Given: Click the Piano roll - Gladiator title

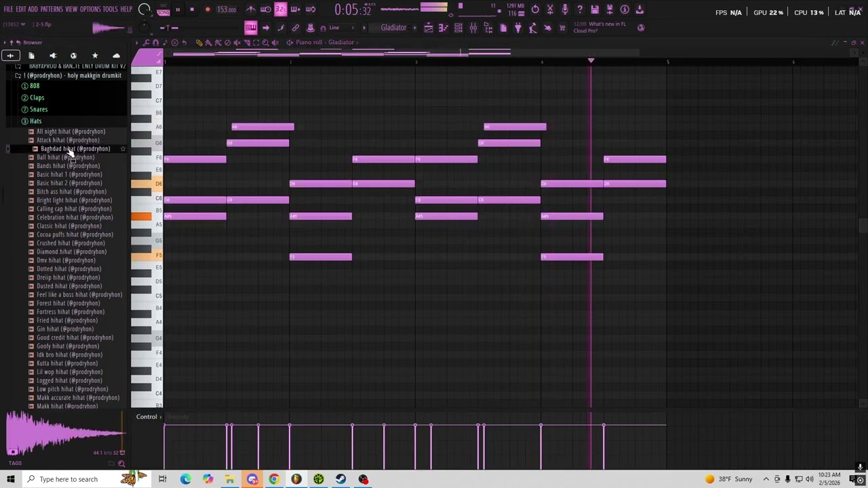Looking at the screenshot, I should coord(325,43).
